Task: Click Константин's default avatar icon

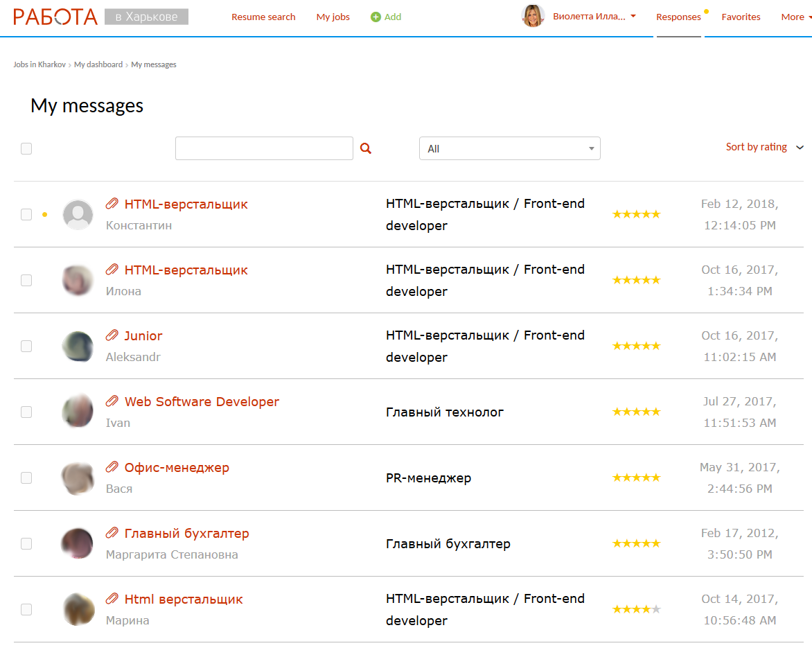Action: click(x=78, y=215)
